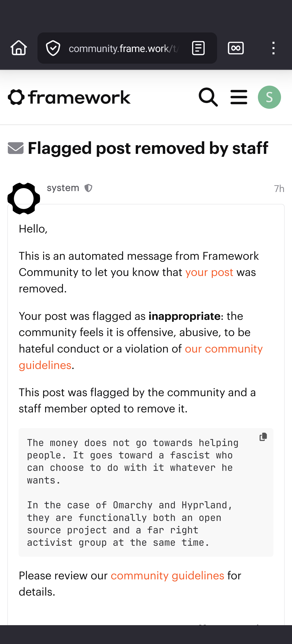Viewport: 292px width, 644px height.
Task: Follow the "your post" link
Action: [x=209, y=272]
